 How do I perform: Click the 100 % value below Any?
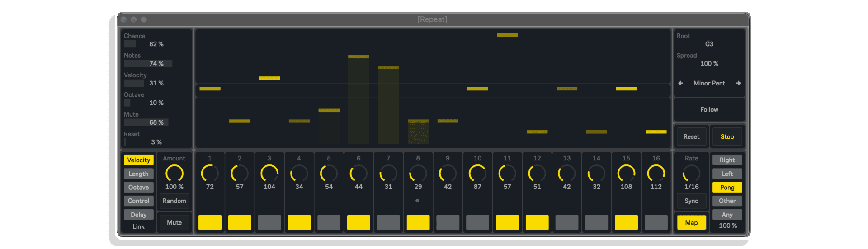point(727,226)
